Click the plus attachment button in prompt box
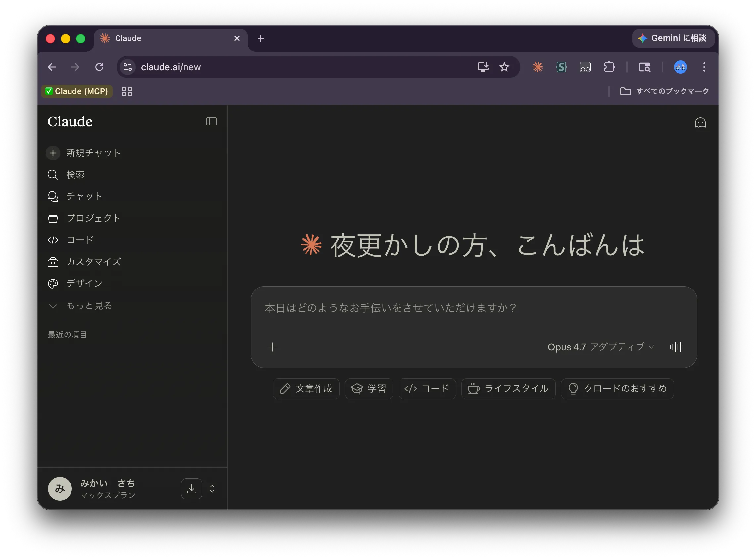 [273, 347]
